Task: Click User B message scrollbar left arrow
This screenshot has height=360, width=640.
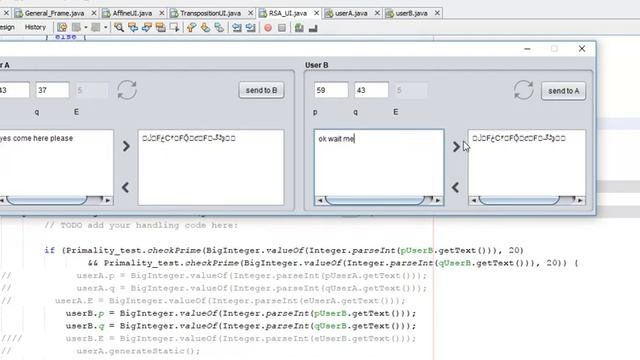Action: pyautogui.click(x=320, y=200)
